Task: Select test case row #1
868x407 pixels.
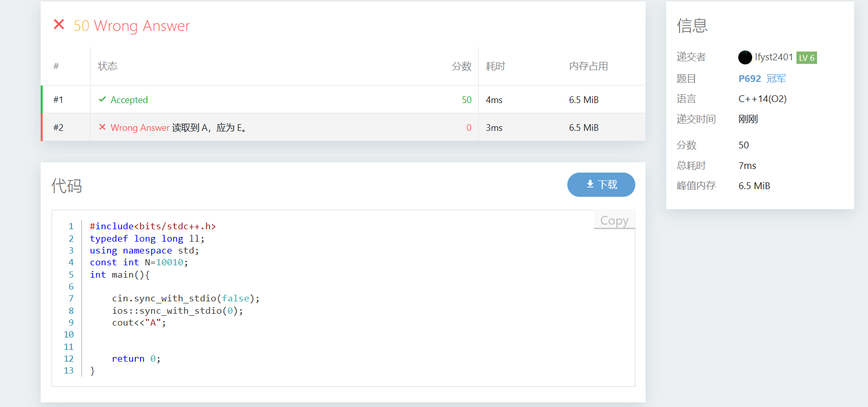Action: (58, 99)
